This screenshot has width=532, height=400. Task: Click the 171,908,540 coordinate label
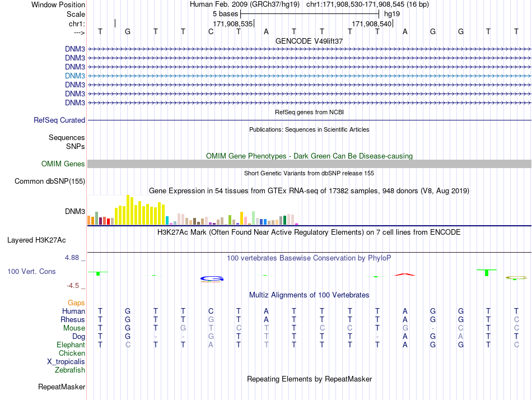371,24
